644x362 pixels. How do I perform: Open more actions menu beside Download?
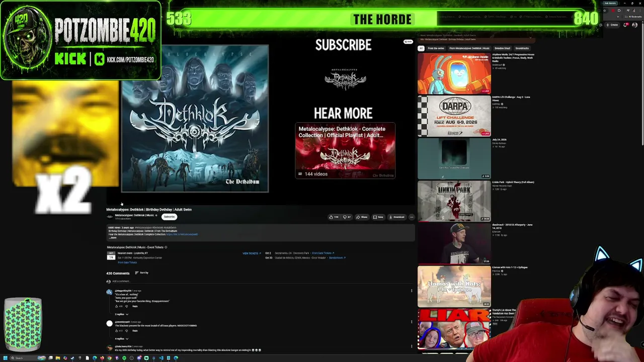[412, 217]
